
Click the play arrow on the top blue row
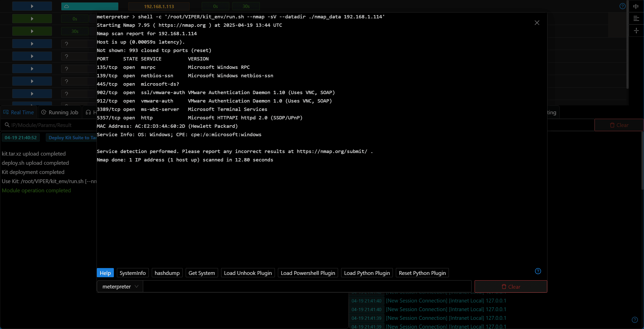(x=32, y=6)
